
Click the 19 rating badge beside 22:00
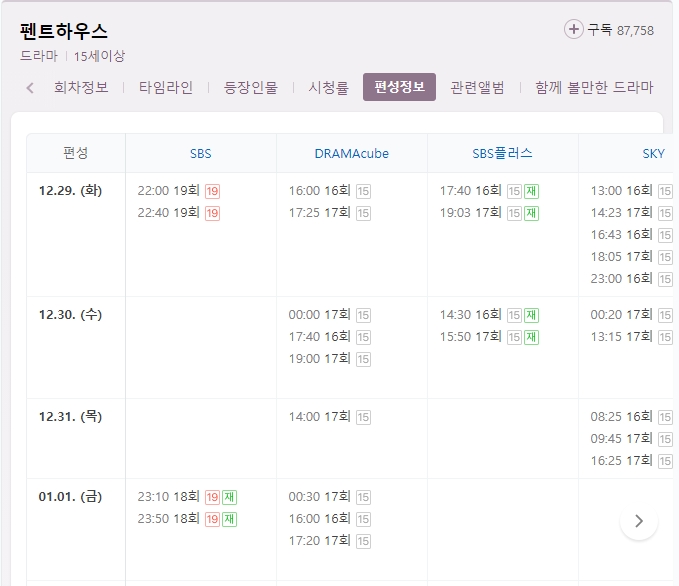pyautogui.click(x=212, y=191)
